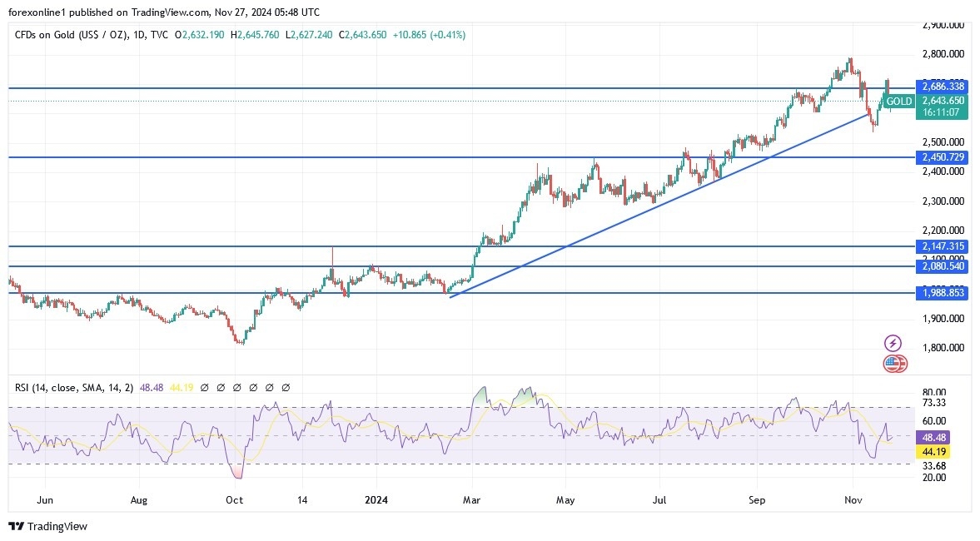
Task: Select the GOLD label on the price scale
Action: tap(898, 101)
